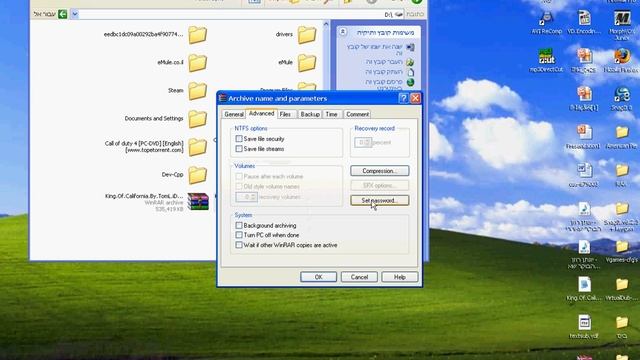Toggle Pause after each volume checkbox
This screenshot has height=360, width=640.
(x=239, y=176)
